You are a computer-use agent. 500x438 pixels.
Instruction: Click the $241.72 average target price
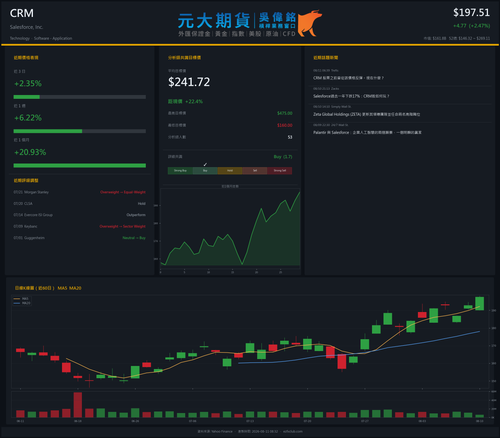(x=189, y=82)
